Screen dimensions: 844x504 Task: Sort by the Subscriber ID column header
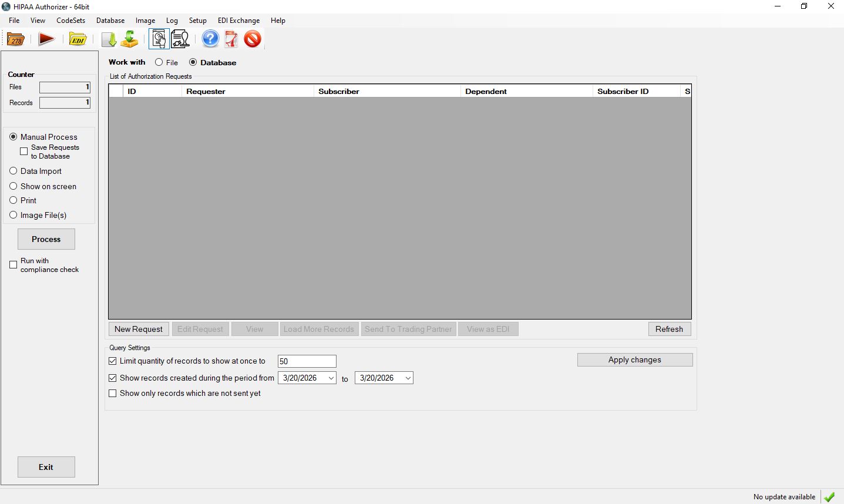[637, 91]
